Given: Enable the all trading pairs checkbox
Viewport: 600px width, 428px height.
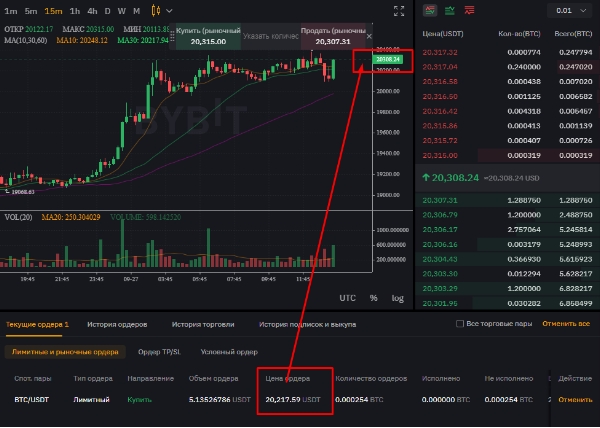Looking at the screenshot, I should tap(459, 324).
